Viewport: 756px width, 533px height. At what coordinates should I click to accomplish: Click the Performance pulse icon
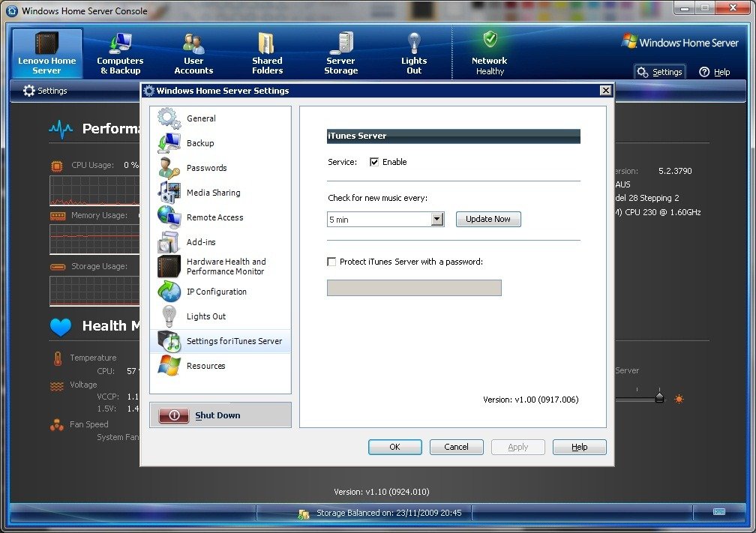point(61,129)
